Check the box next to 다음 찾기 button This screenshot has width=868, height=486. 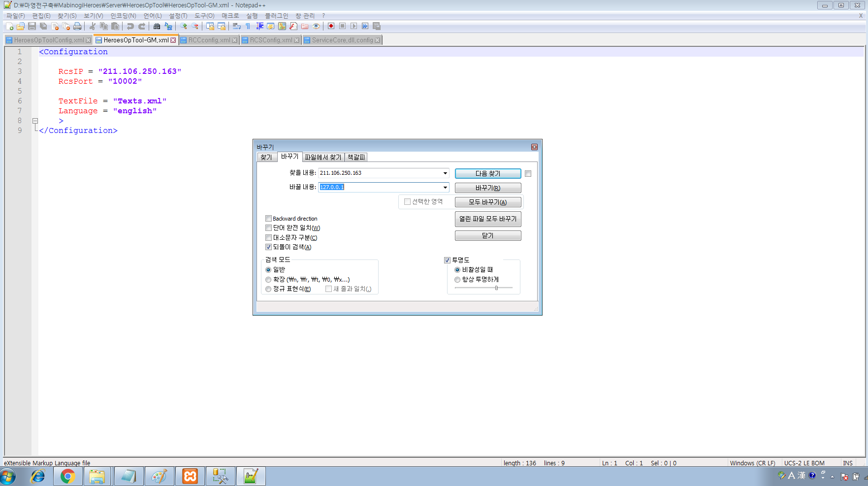(528, 173)
